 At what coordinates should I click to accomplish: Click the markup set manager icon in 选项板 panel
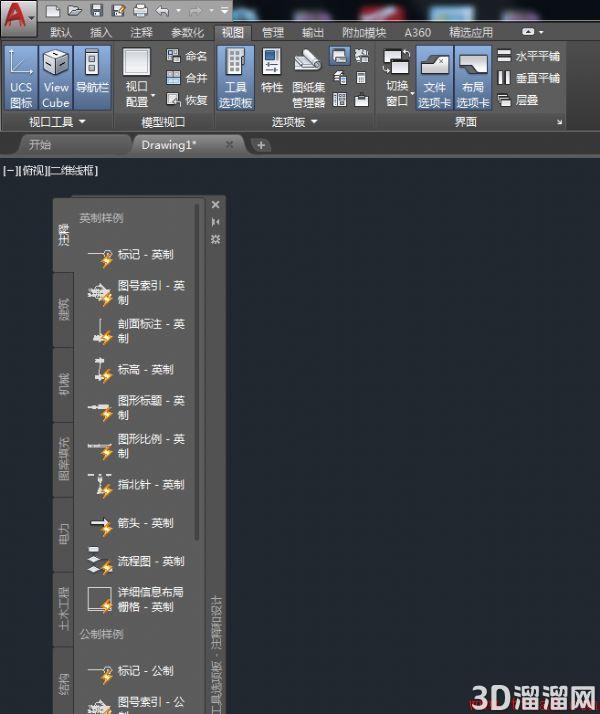362,56
